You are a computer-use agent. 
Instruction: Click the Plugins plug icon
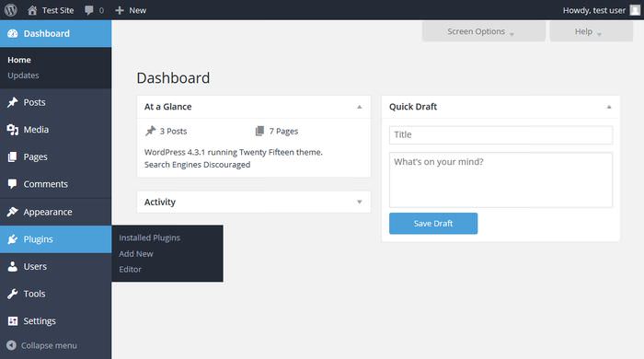pos(13,239)
